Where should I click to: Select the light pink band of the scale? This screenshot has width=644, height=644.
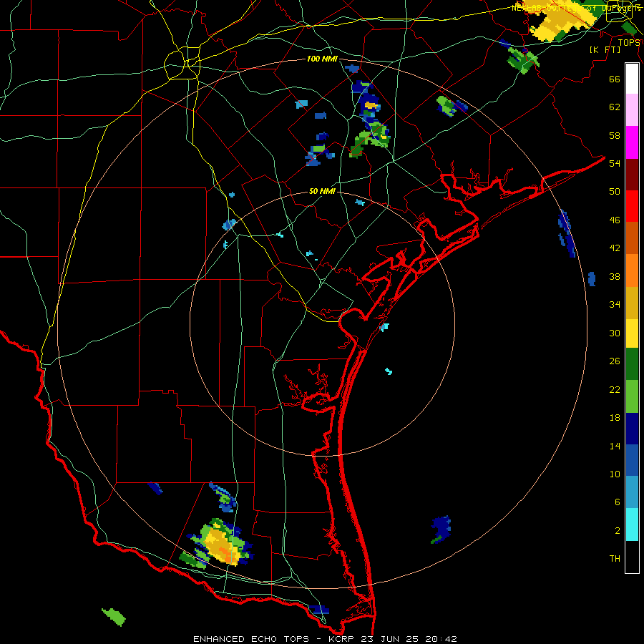[632, 110]
